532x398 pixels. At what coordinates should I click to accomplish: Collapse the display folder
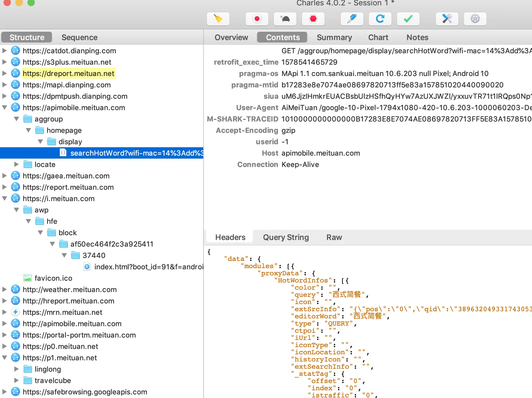[x=40, y=142]
